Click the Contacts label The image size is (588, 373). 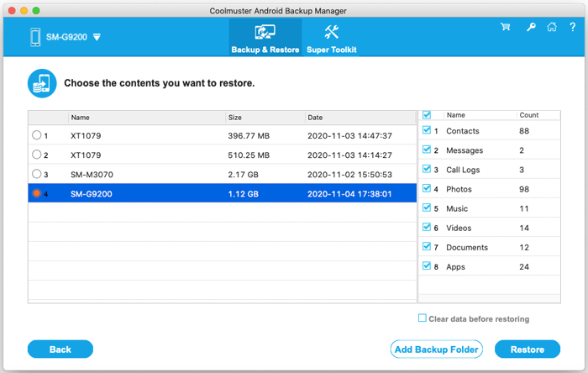[x=462, y=131]
